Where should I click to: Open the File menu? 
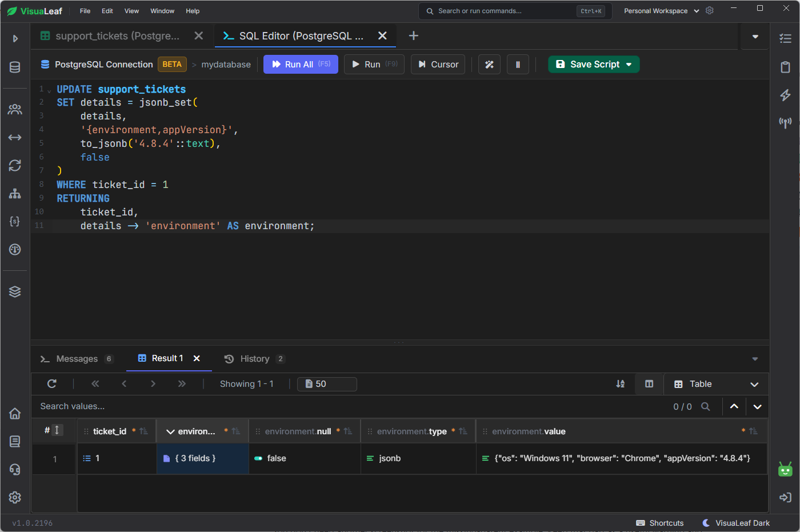click(85, 11)
